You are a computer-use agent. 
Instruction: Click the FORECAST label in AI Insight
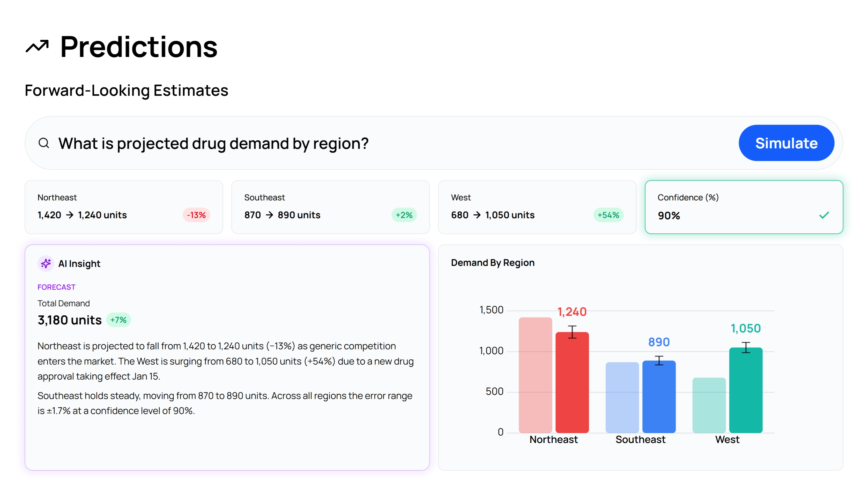[56, 287]
